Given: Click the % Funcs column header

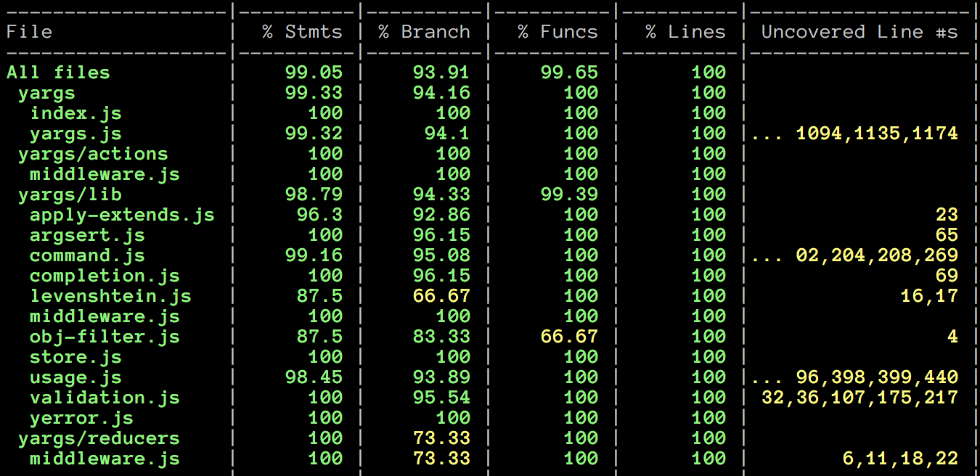Looking at the screenshot, I should tap(554, 31).
